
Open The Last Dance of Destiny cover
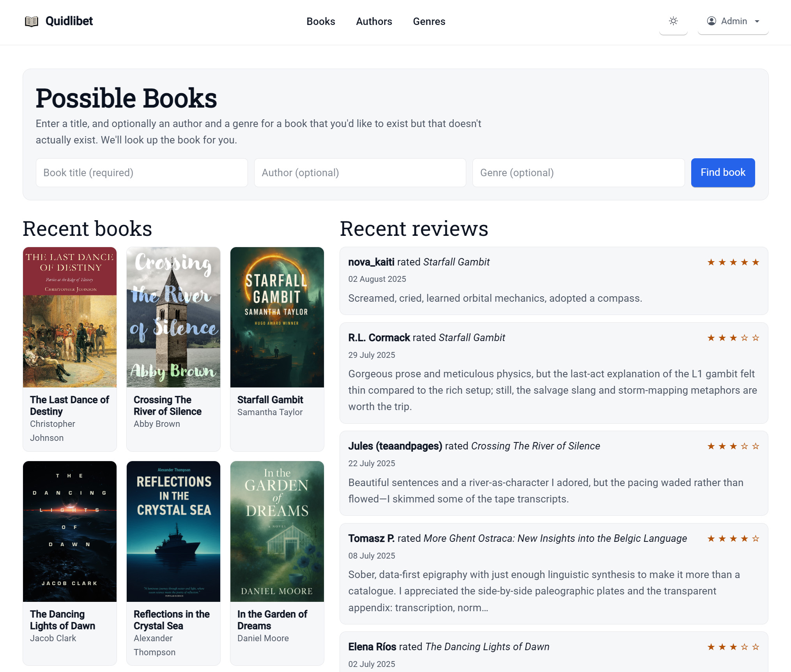tap(70, 317)
